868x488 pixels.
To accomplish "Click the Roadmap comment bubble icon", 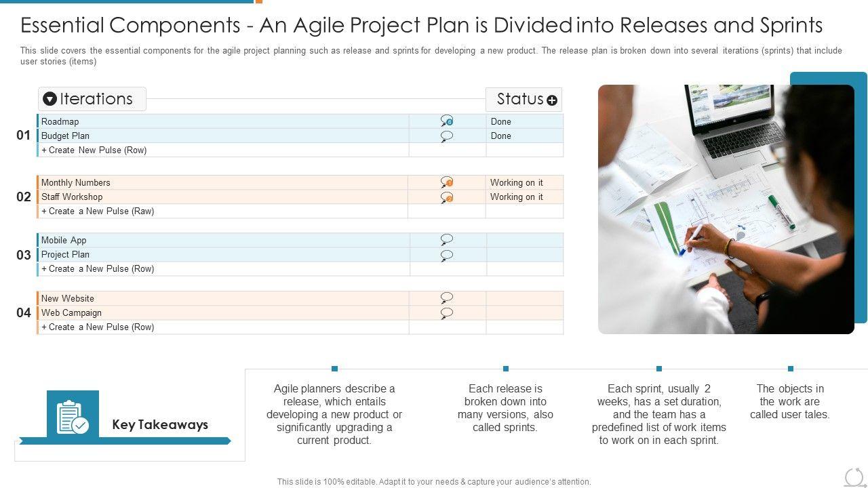I will click(x=446, y=121).
